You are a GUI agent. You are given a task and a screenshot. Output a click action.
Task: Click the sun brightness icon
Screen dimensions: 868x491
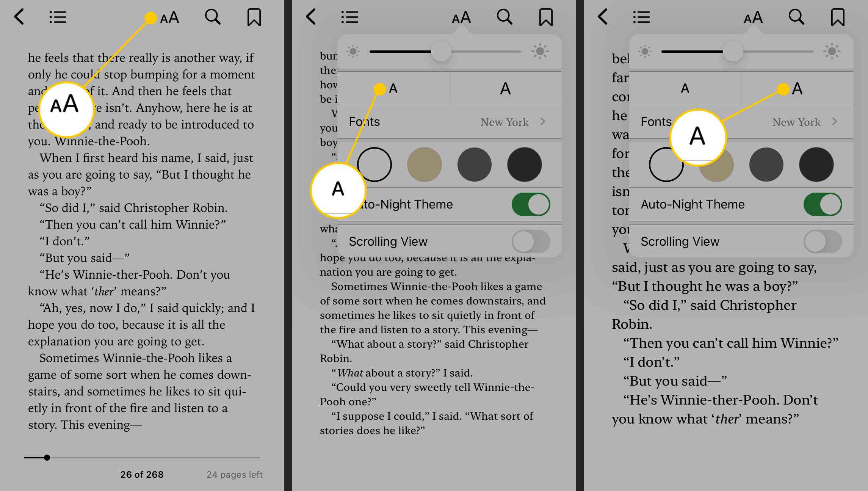point(542,52)
